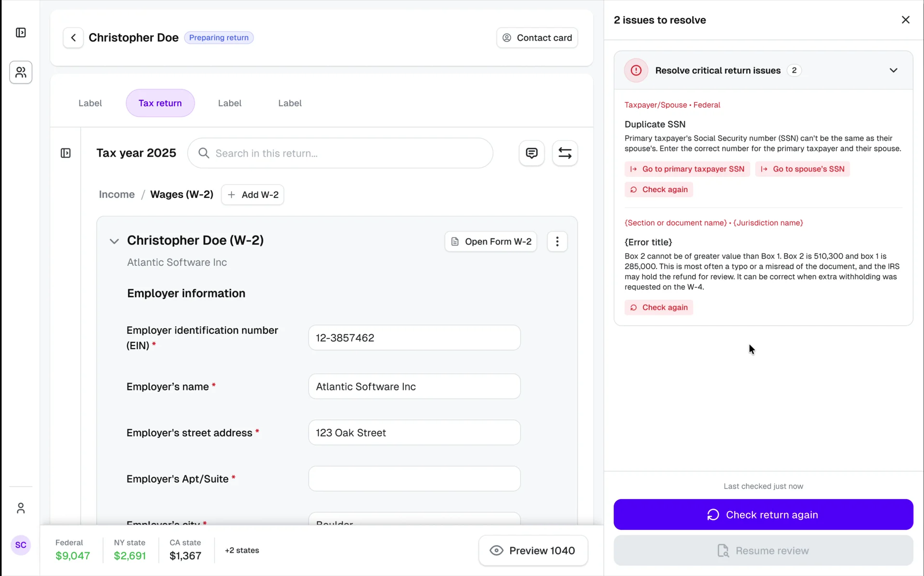Image resolution: width=924 pixels, height=576 pixels.
Task: Click the CA state $1,367 amount
Action: 185,556
